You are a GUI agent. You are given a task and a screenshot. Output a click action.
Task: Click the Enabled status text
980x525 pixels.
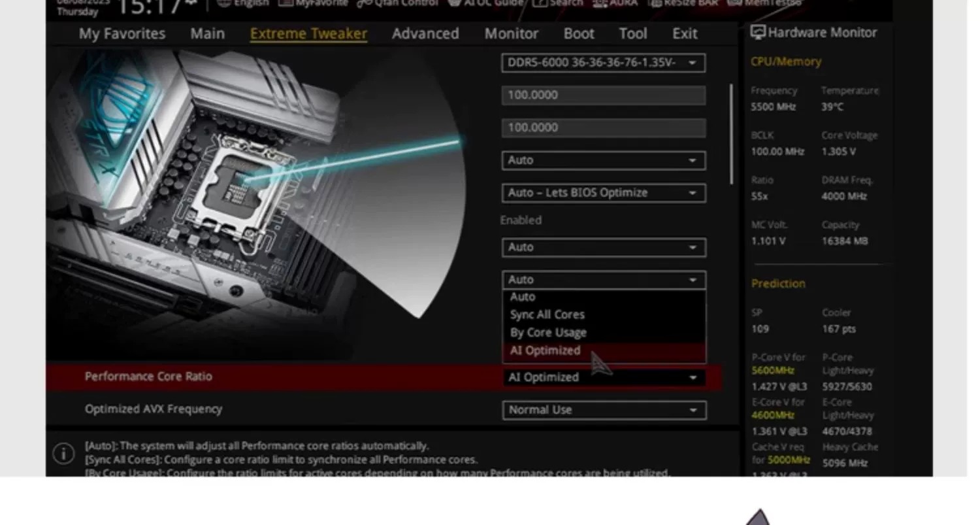pyautogui.click(x=521, y=220)
